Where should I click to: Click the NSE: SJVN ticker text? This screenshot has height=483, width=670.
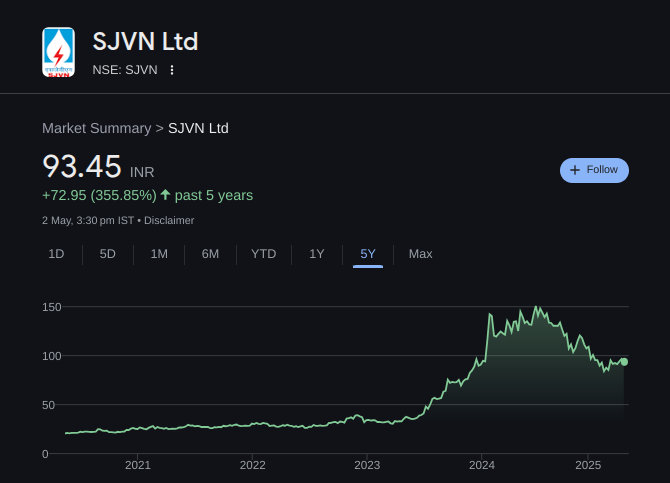tap(125, 70)
